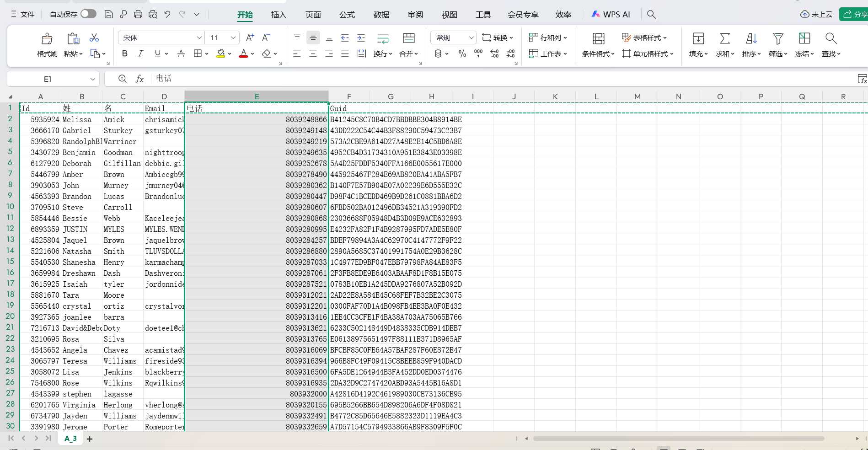The image size is (868, 450).
Task: Decrease font size with the A- icon
Action: (266, 37)
